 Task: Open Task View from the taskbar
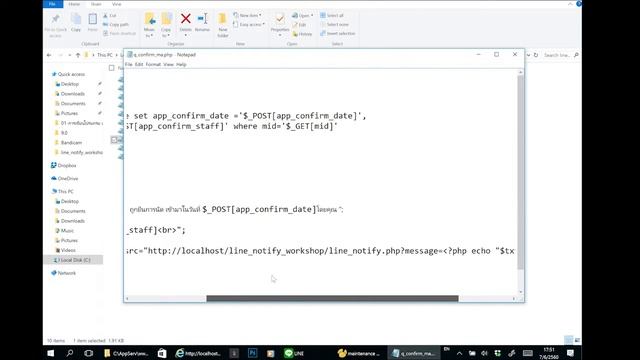[89, 353]
